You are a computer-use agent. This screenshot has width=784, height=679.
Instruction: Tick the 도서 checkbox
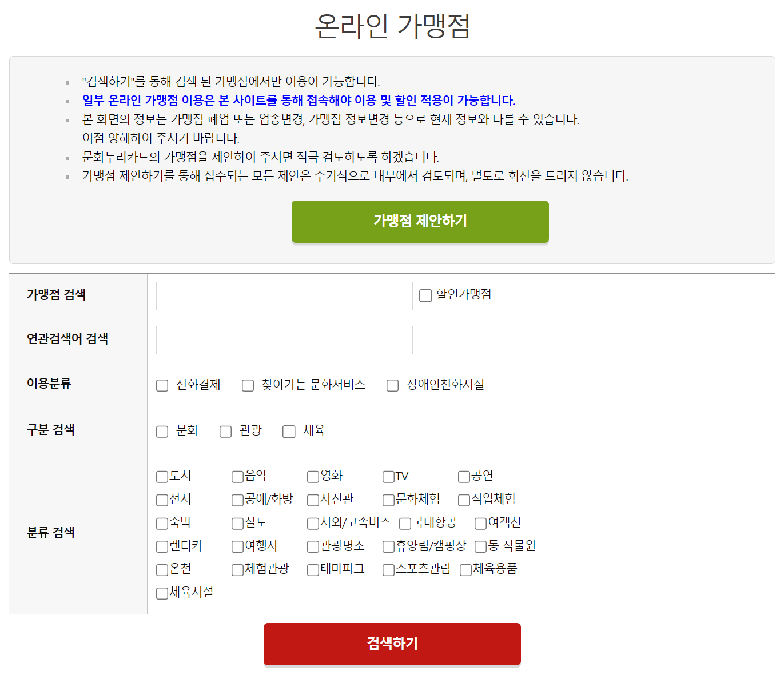(x=162, y=477)
